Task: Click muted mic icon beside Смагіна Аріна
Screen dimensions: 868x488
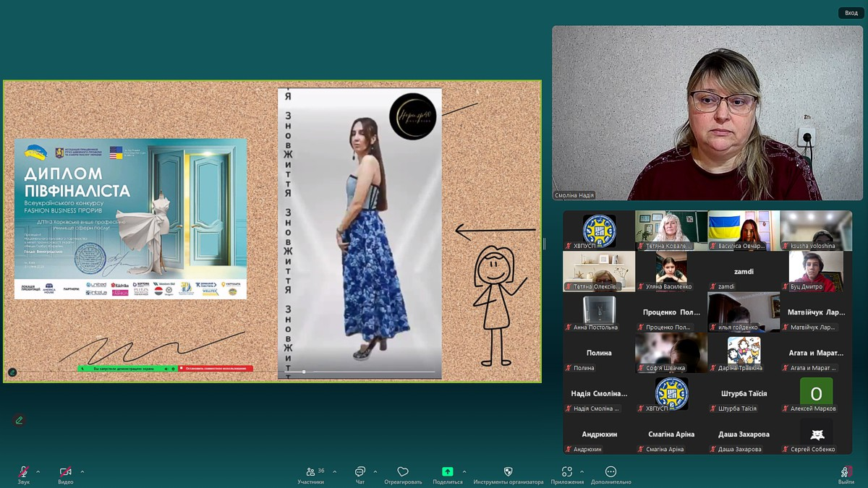Action: click(x=641, y=450)
